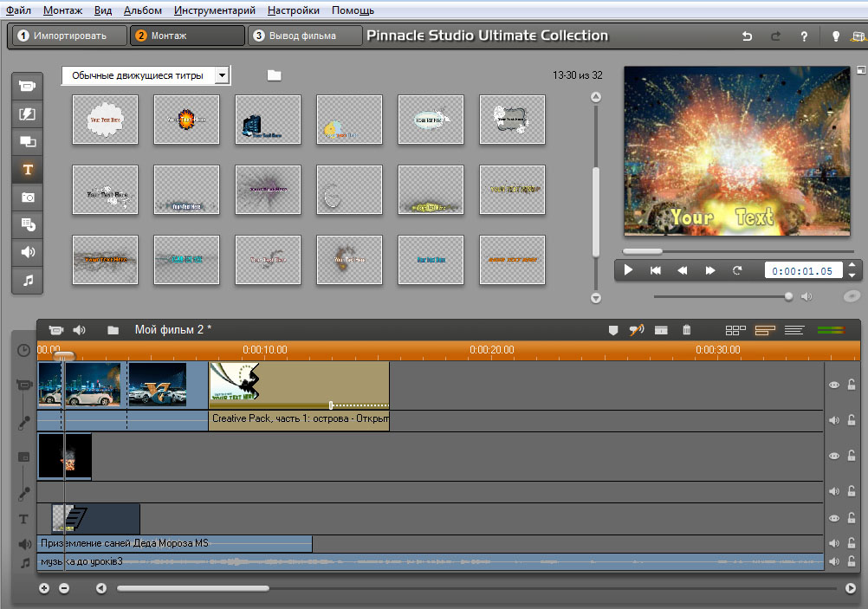Open the Music section in the album sidebar
Image resolution: width=868 pixels, height=609 pixels.
tap(28, 281)
